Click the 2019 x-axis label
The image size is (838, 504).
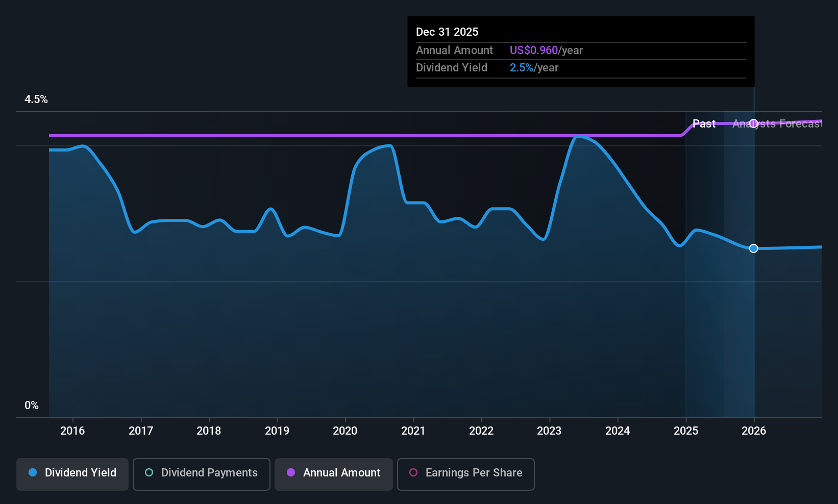pos(277,431)
